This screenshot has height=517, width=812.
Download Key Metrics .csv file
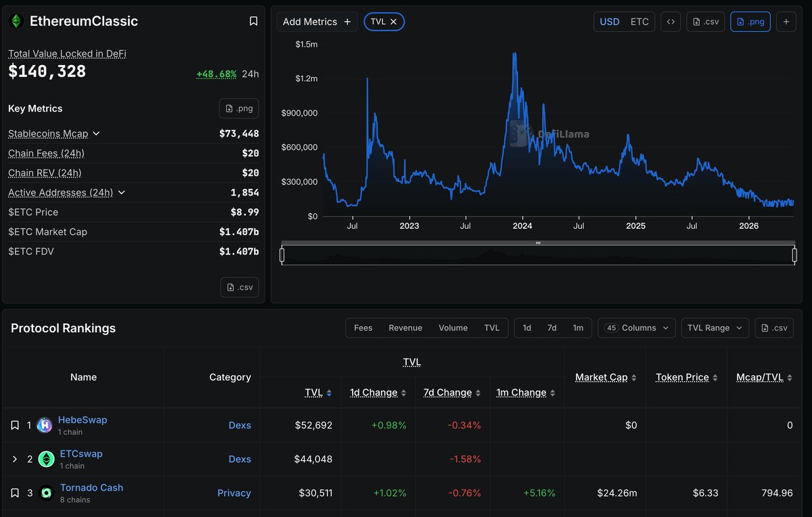coord(240,287)
